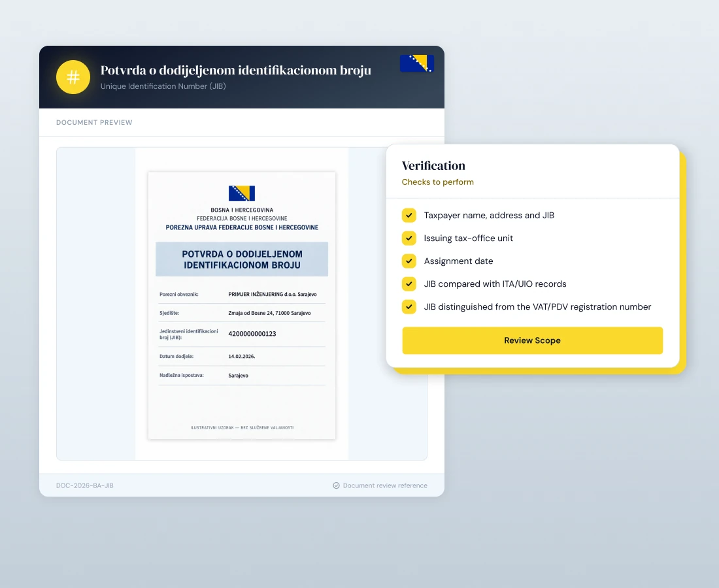Click the DOC-2026-BA-JIB reference code

[85, 485]
